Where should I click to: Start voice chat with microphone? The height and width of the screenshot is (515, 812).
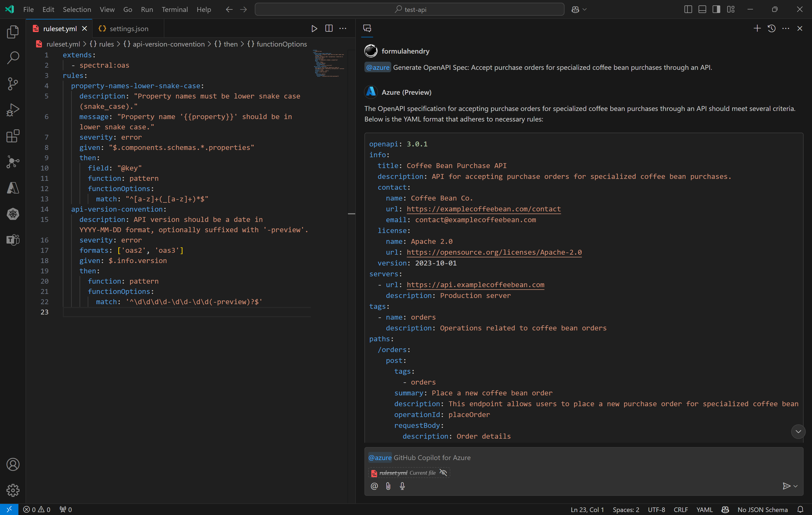402,486
